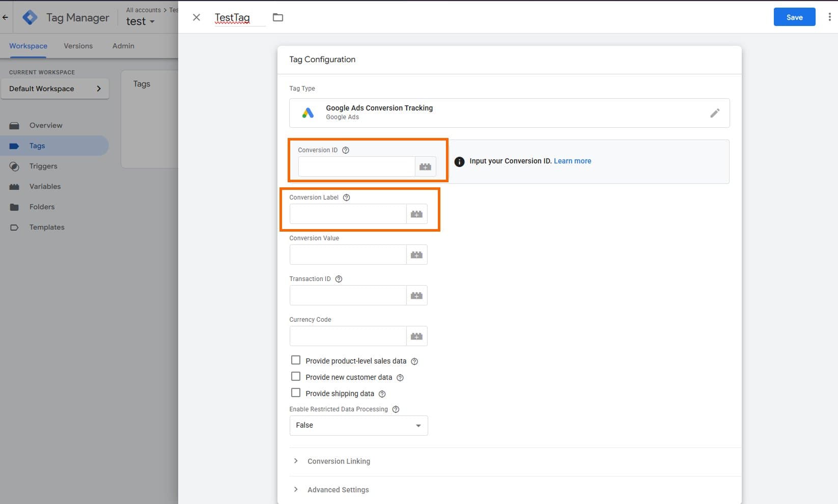Enable Provide product-level sales data
Screen dimensions: 838x504
tap(296, 360)
